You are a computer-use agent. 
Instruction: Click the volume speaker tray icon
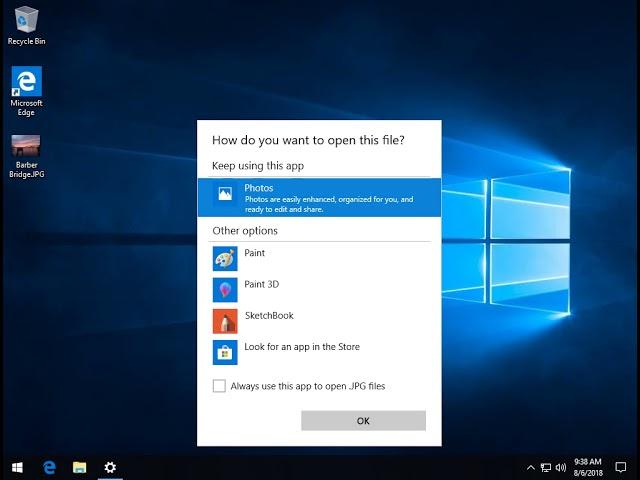pos(561,468)
